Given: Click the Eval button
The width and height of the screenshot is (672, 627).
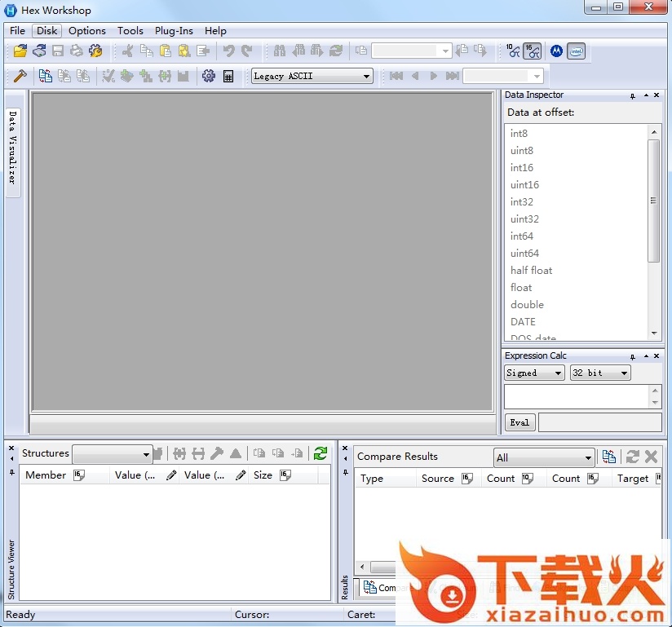Looking at the screenshot, I should pos(519,422).
